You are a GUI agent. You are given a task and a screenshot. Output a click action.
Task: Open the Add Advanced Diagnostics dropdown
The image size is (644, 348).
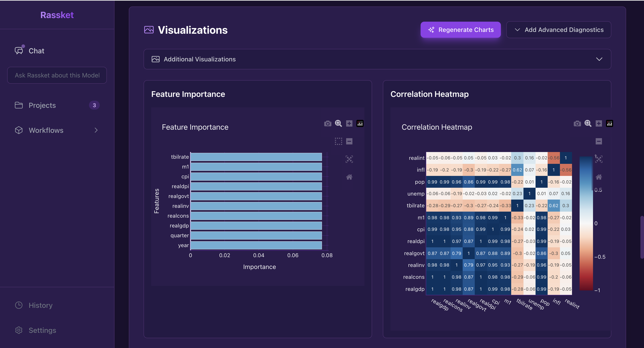559,30
